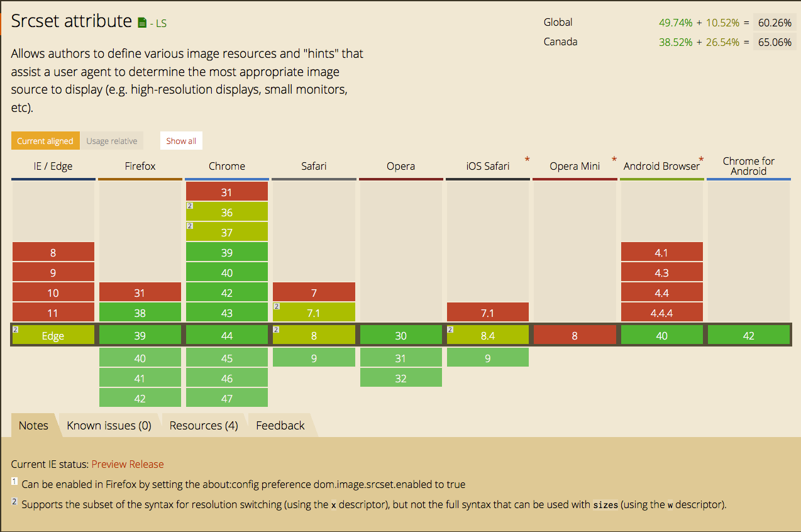
Task: Click the Firefox 41 version cell
Action: click(140, 378)
